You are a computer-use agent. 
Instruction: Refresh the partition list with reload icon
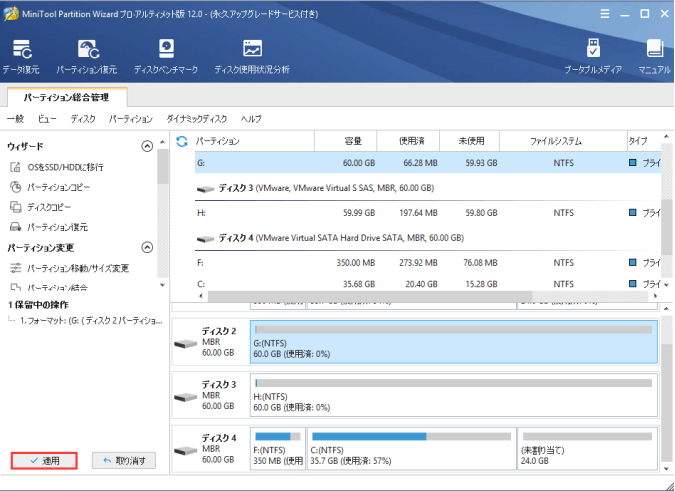click(182, 141)
